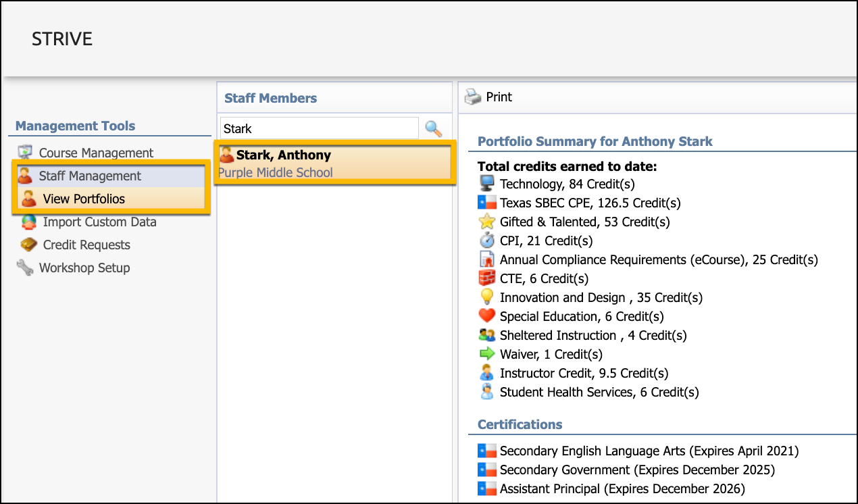Click the Instructor Credit person icon
Image resolution: width=858 pixels, height=504 pixels.
[486, 372]
